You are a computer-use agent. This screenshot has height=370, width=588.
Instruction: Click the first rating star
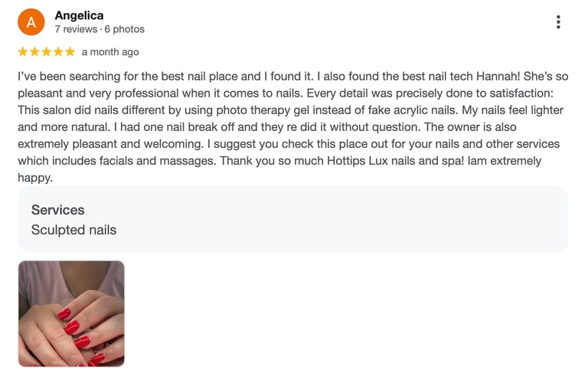[23, 52]
